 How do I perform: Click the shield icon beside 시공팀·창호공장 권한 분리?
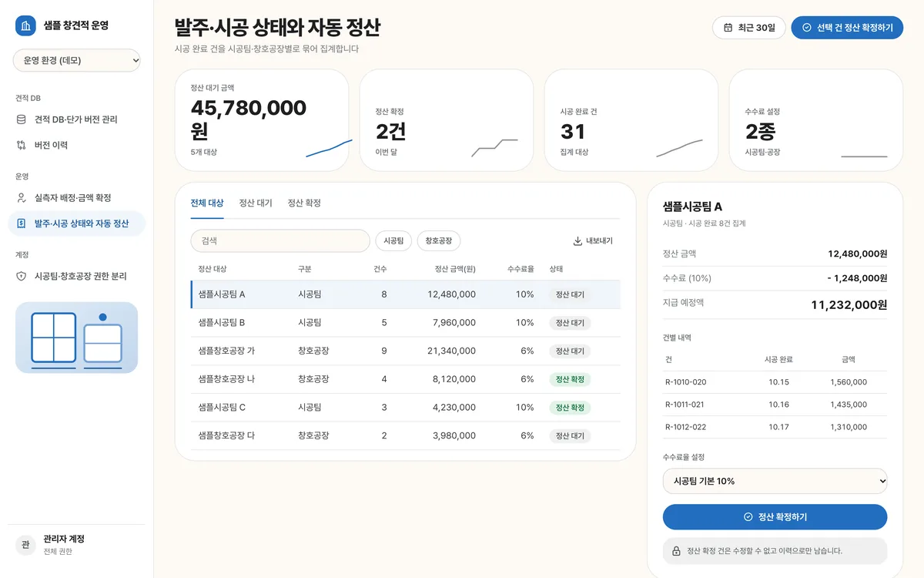[22, 276]
